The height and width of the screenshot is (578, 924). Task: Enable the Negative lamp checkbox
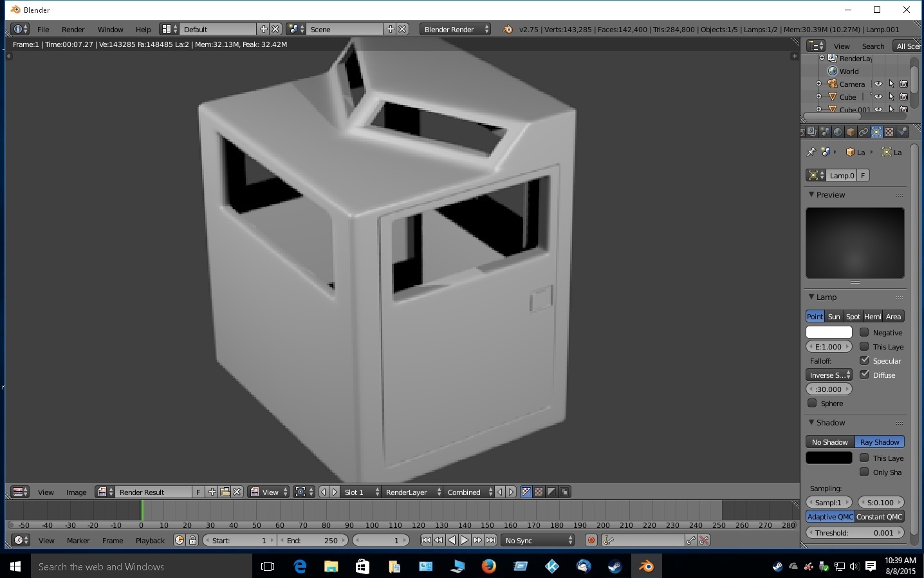coord(864,333)
